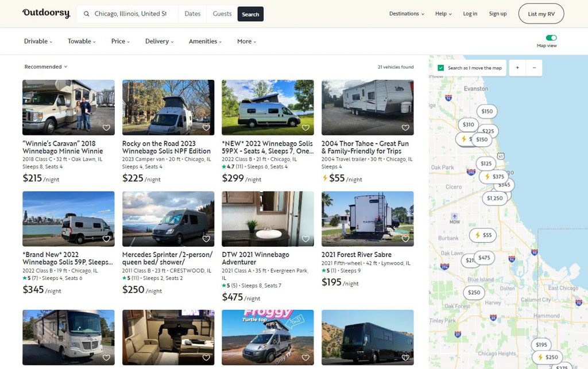Favorite the DTW 2021 Winnebago Adventurer listing
This screenshot has width=588, height=369.
point(305,238)
